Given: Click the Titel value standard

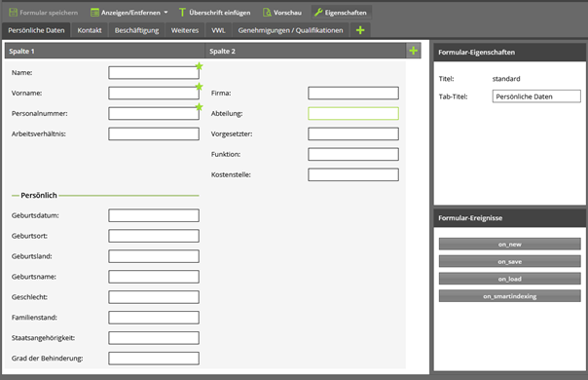Looking at the screenshot, I should coord(506,79).
